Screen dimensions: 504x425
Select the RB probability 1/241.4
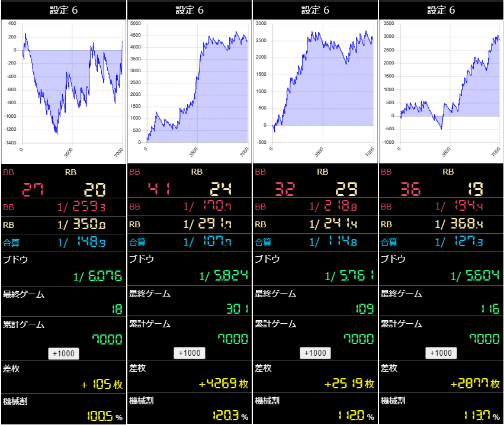[333, 224]
